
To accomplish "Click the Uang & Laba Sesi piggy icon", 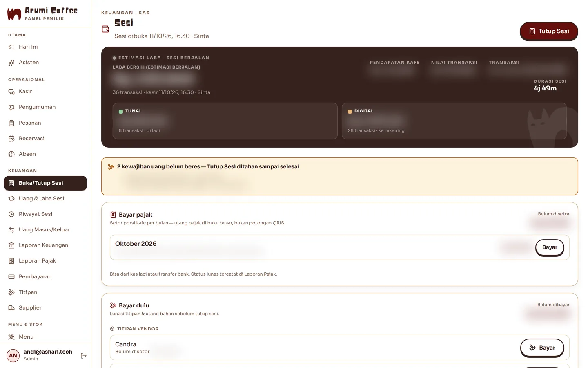I will 11,199.
